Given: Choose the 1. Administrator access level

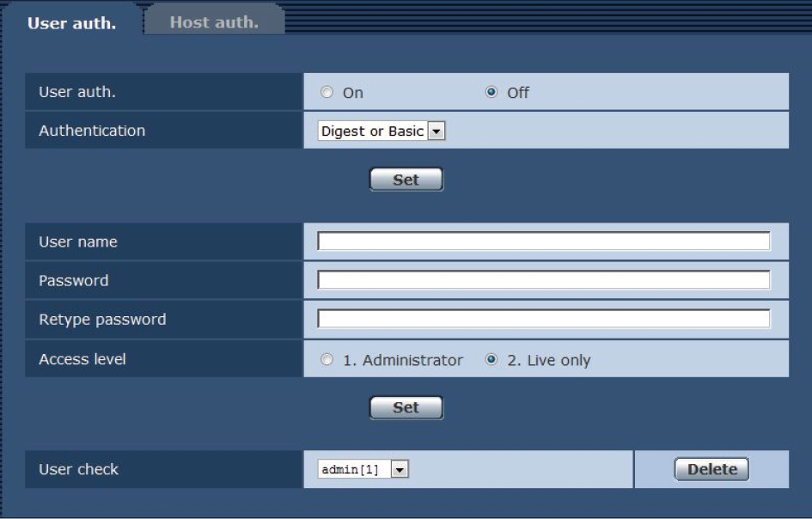Looking at the screenshot, I should point(327,360).
